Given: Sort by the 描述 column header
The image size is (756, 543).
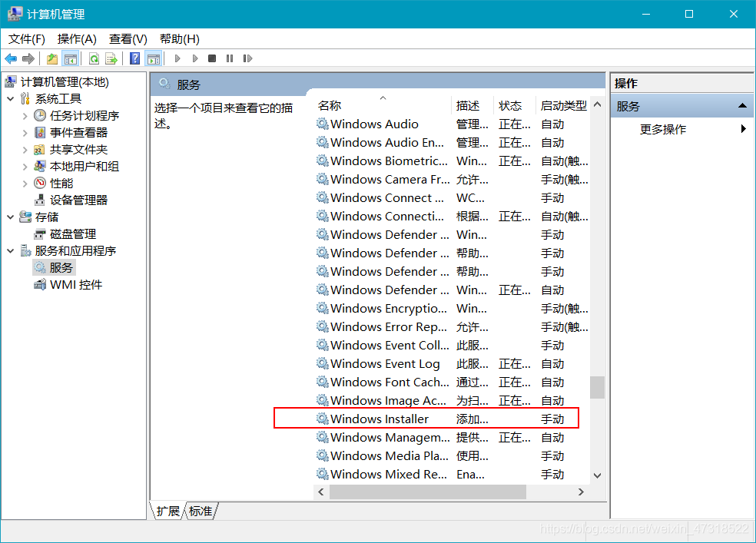Looking at the screenshot, I should pyautogui.click(x=473, y=105).
